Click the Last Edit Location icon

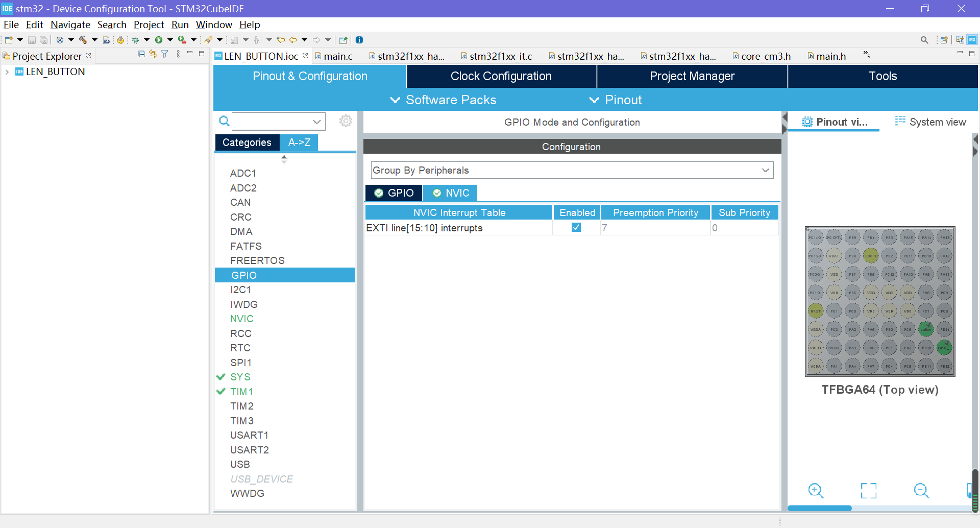coord(281,40)
